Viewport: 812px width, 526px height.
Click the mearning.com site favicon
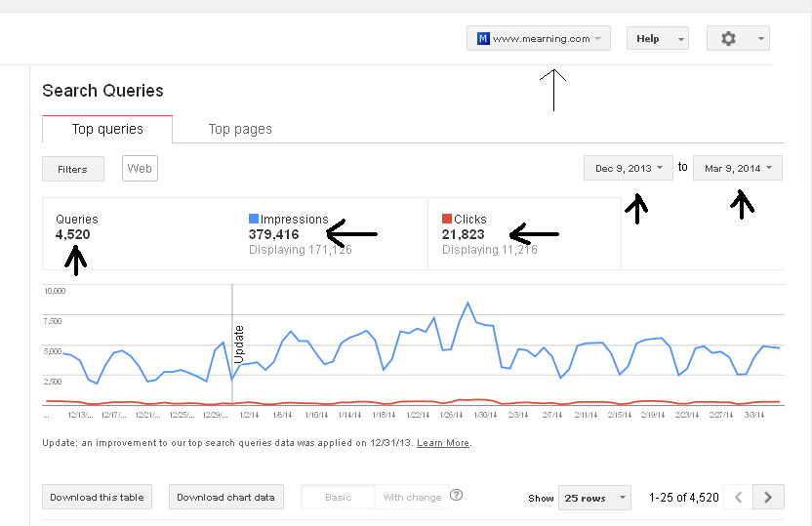[x=482, y=39]
